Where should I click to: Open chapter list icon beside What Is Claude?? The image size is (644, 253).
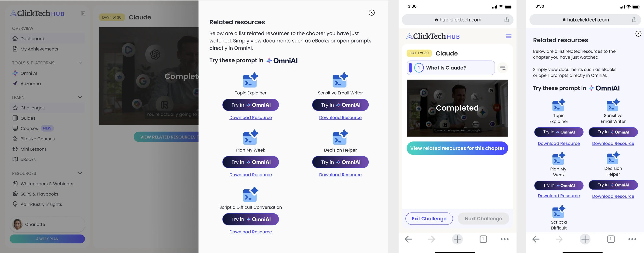pyautogui.click(x=502, y=68)
